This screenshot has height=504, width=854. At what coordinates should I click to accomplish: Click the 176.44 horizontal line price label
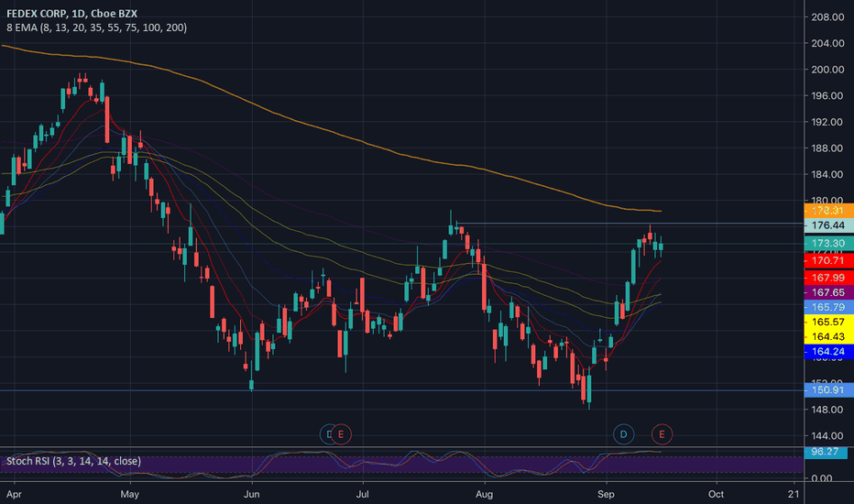(828, 225)
